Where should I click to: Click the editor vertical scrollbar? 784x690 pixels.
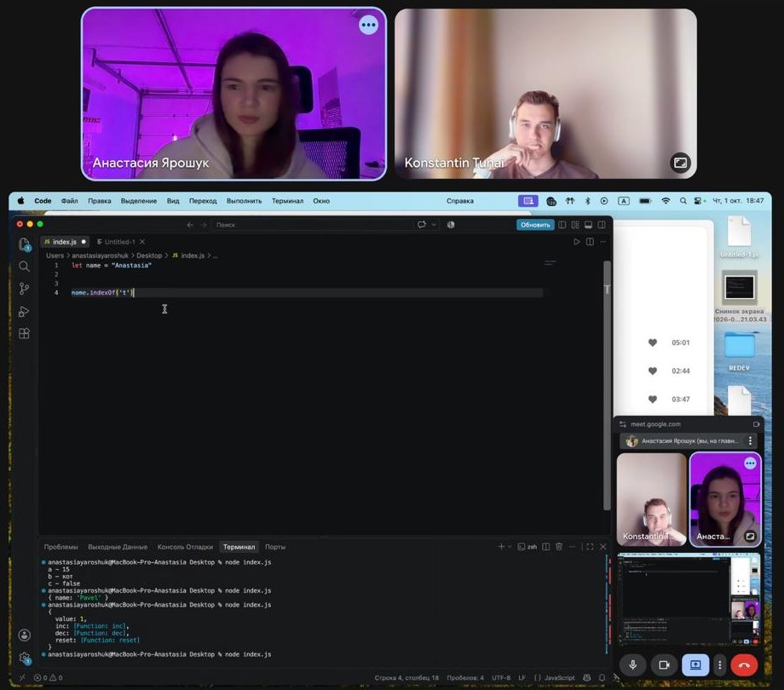[607, 385]
